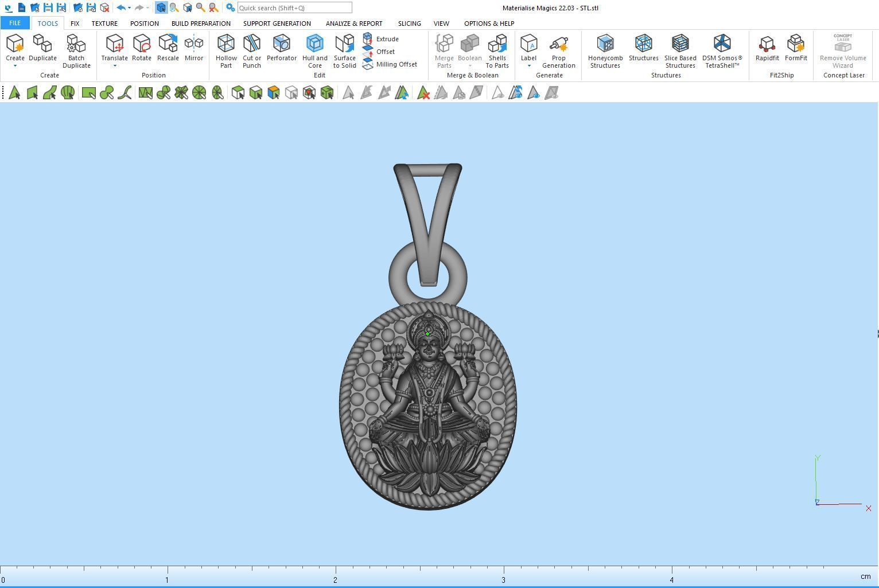Expand the Label dropdown arrow
Viewport: 879px width, 588px height.
[528, 66]
